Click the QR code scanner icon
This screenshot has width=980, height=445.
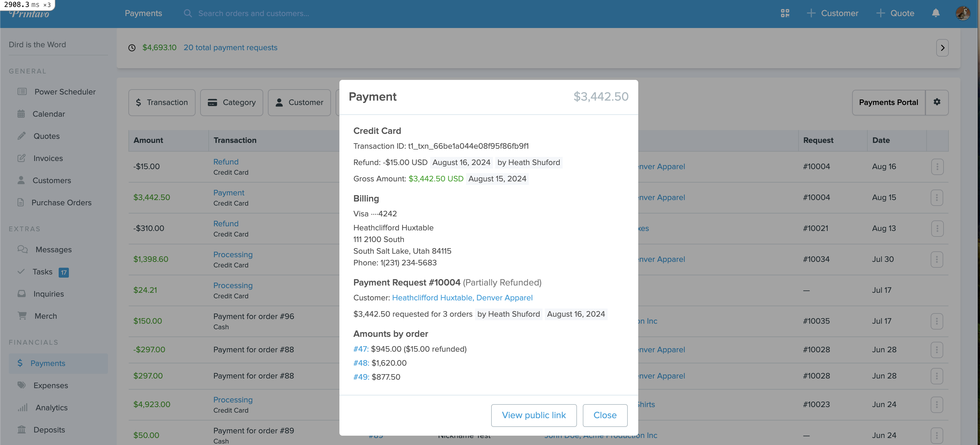click(785, 13)
